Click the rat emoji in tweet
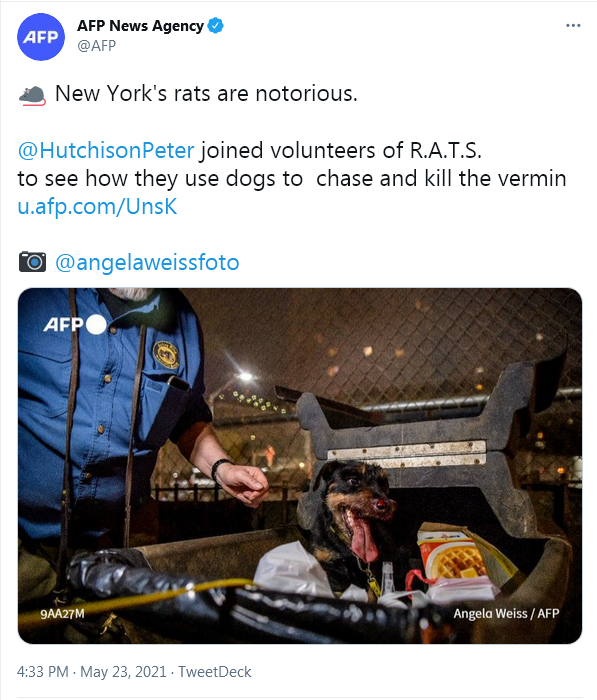Screen dimensions: 597x700 click(x=32, y=95)
